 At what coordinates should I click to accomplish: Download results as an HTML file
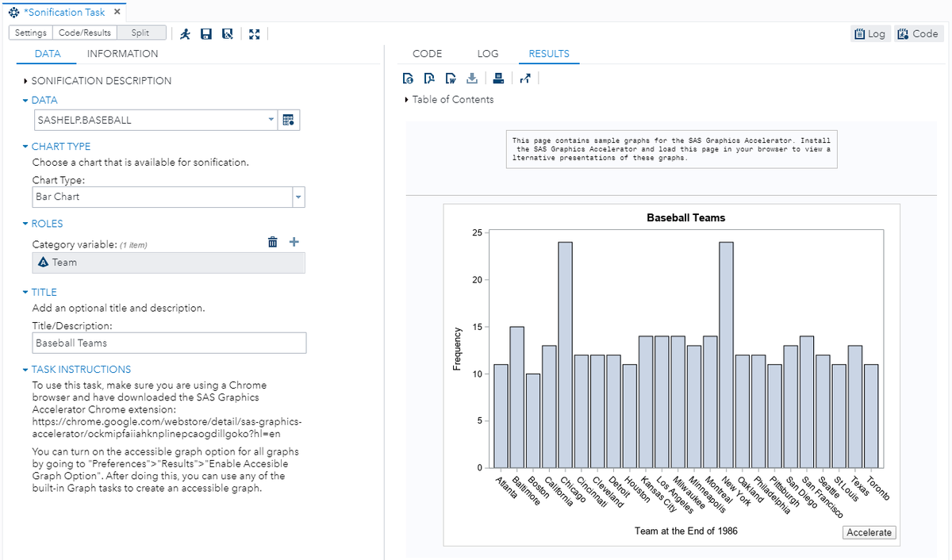coord(408,78)
